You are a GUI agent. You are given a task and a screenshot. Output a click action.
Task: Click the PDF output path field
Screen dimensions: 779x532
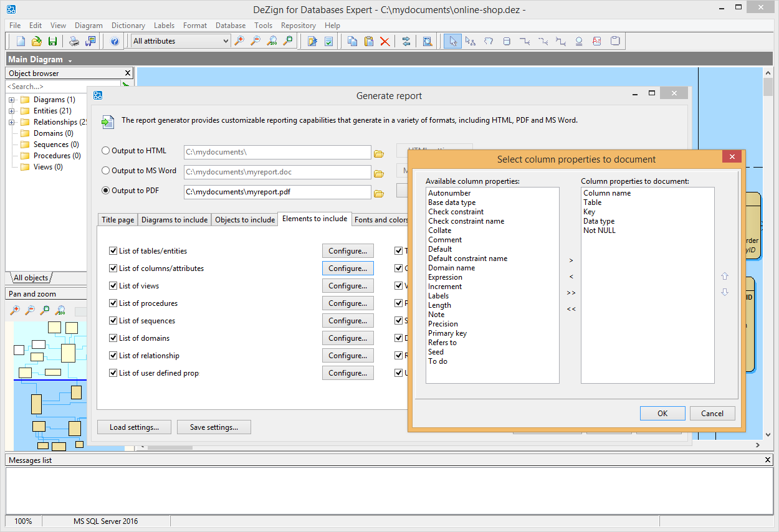pyautogui.click(x=277, y=192)
